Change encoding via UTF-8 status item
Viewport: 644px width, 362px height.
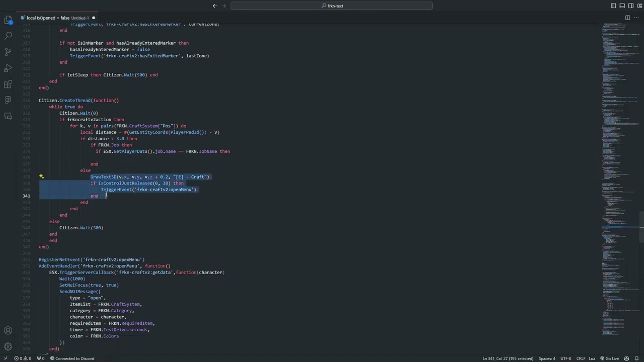[566, 358]
